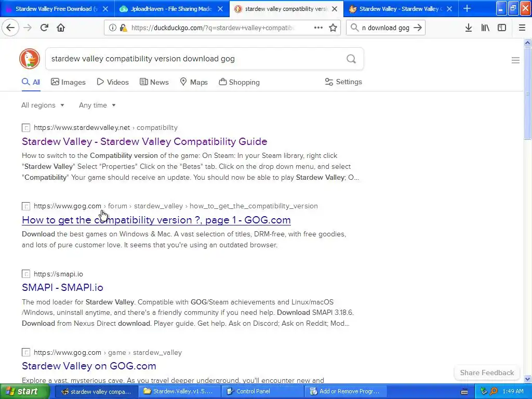
Task: Select the All search category
Action: click(x=31, y=82)
